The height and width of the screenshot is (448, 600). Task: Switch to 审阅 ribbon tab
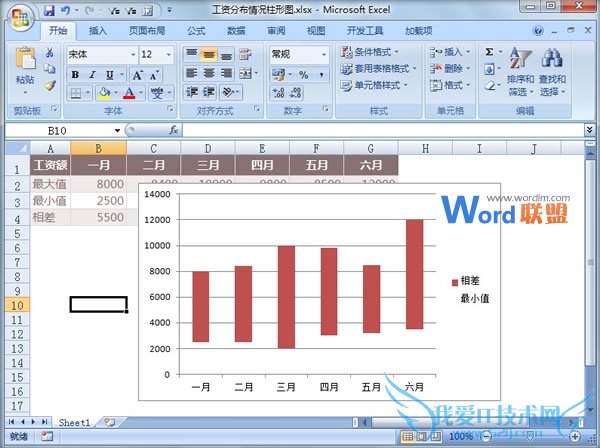(276, 31)
